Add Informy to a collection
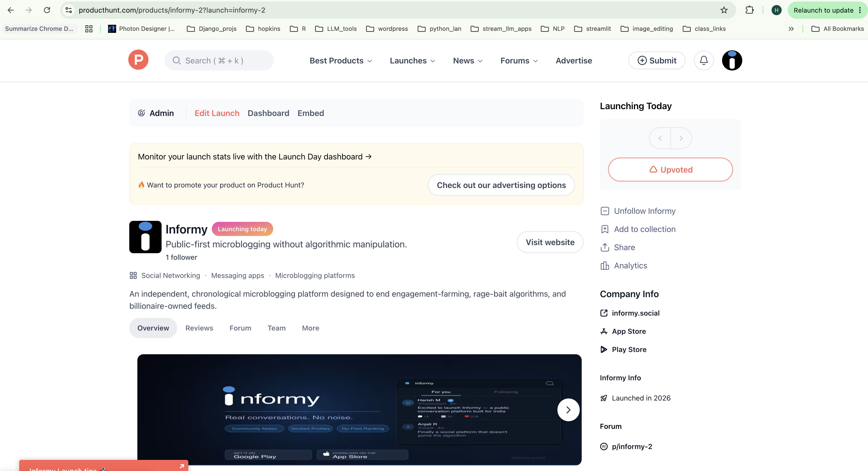Screen dimensions: 868x471 click(638, 229)
